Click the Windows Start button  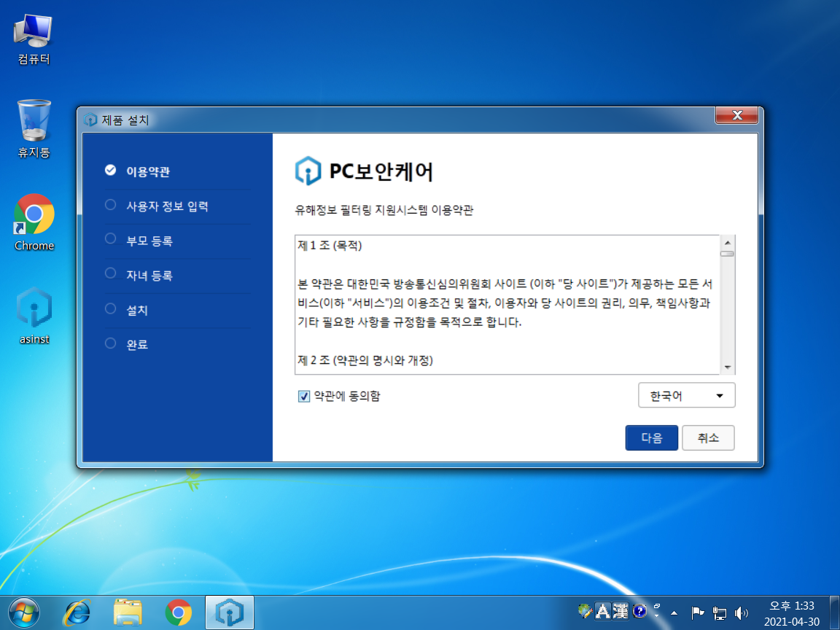tap(23, 612)
